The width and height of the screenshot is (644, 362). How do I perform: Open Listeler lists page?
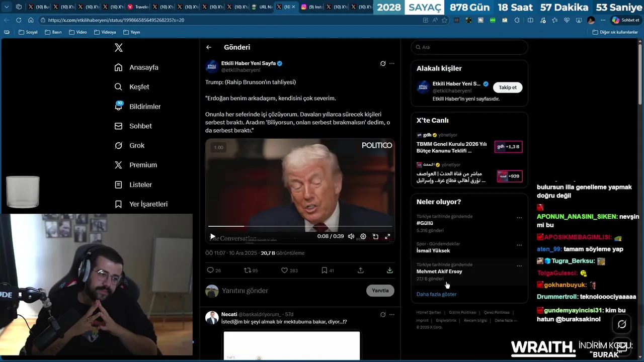[133, 185]
